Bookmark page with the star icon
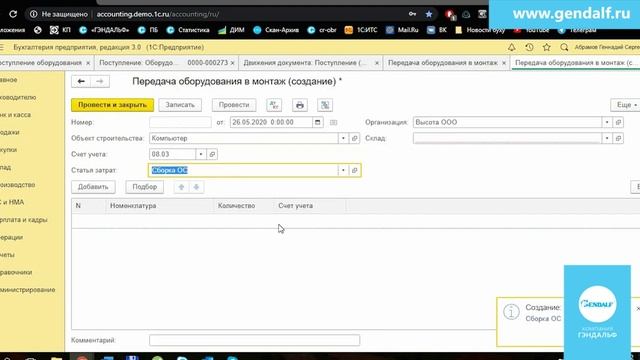 (x=429, y=14)
